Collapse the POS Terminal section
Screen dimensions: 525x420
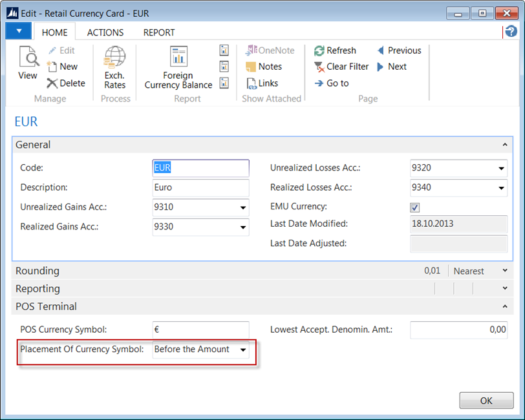504,307
